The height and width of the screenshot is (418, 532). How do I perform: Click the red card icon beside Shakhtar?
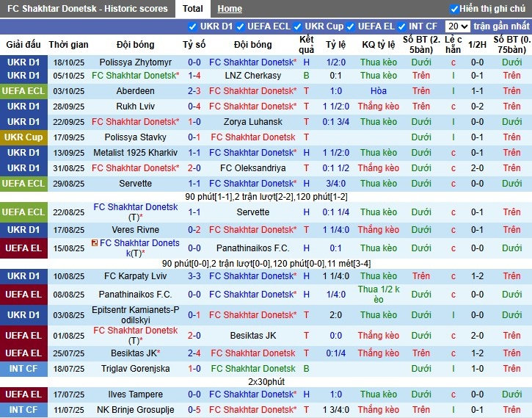coord(95,243)
